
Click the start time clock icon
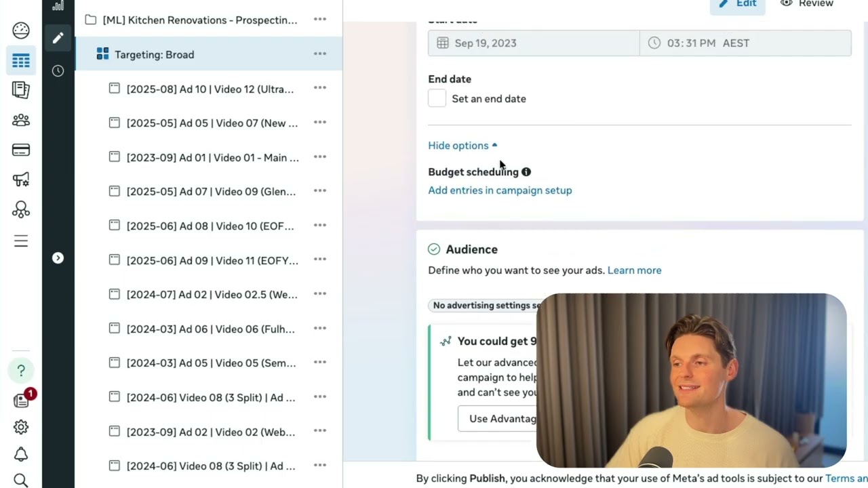[654, 43]
